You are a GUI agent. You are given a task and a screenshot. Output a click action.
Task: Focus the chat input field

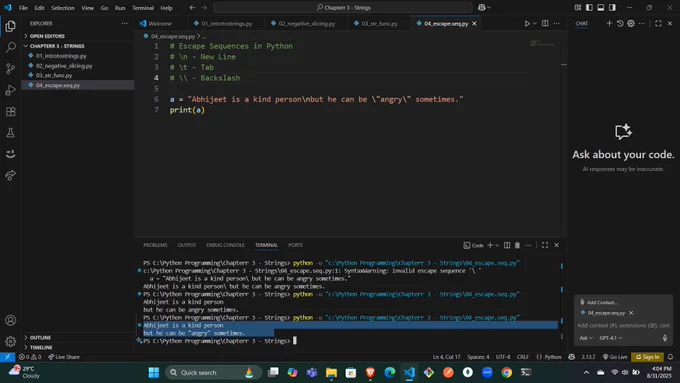tap(623, 325)
